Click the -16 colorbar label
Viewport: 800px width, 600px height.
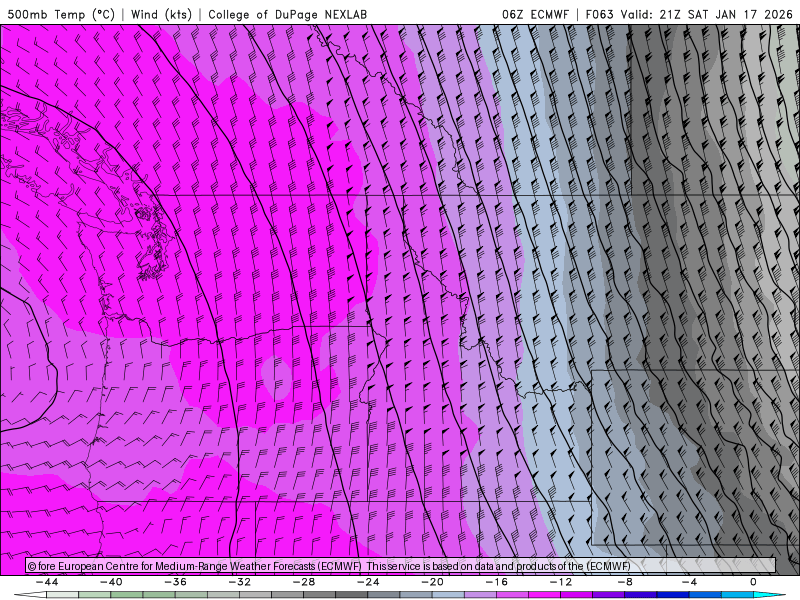[496, 582]
